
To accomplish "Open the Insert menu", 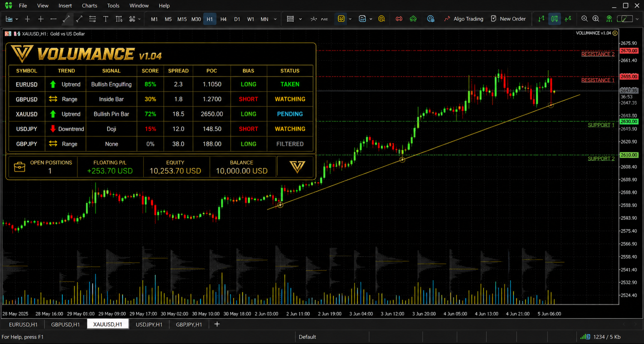I will click(x=65, y=6).
